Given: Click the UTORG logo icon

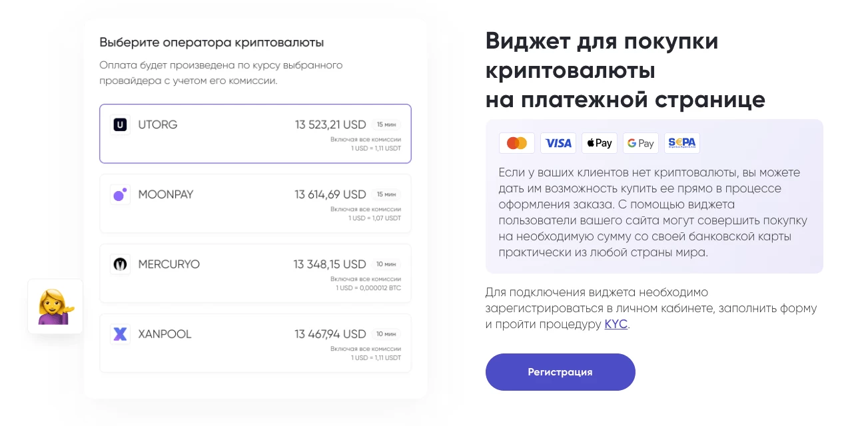Looking at the screenshot, I should click(120, 124).
